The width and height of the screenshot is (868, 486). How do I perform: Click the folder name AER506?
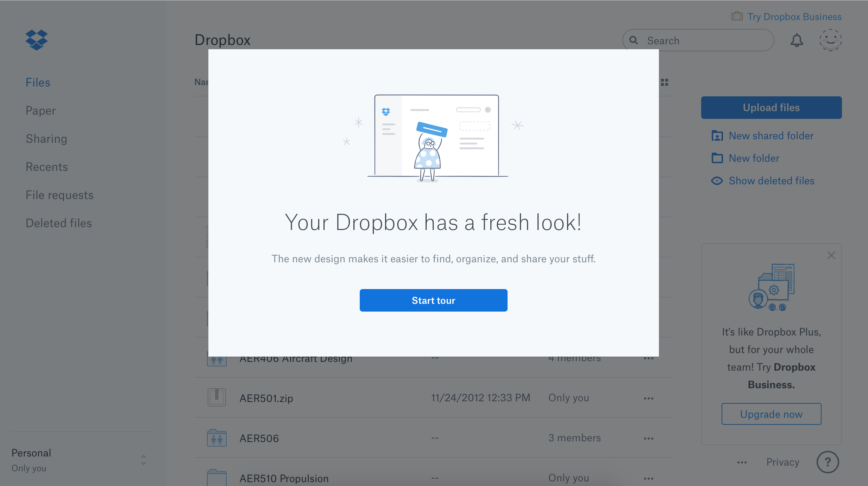(x=259, y=439)
